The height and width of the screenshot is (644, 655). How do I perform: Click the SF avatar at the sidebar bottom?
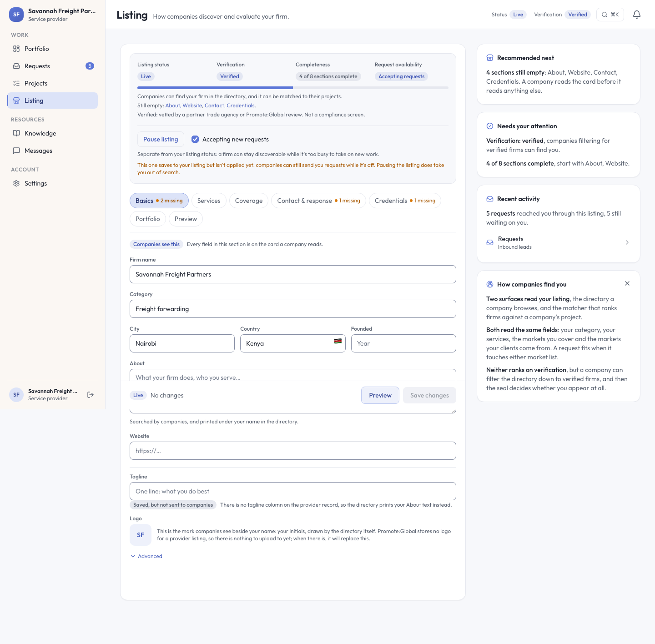(16, 395)
